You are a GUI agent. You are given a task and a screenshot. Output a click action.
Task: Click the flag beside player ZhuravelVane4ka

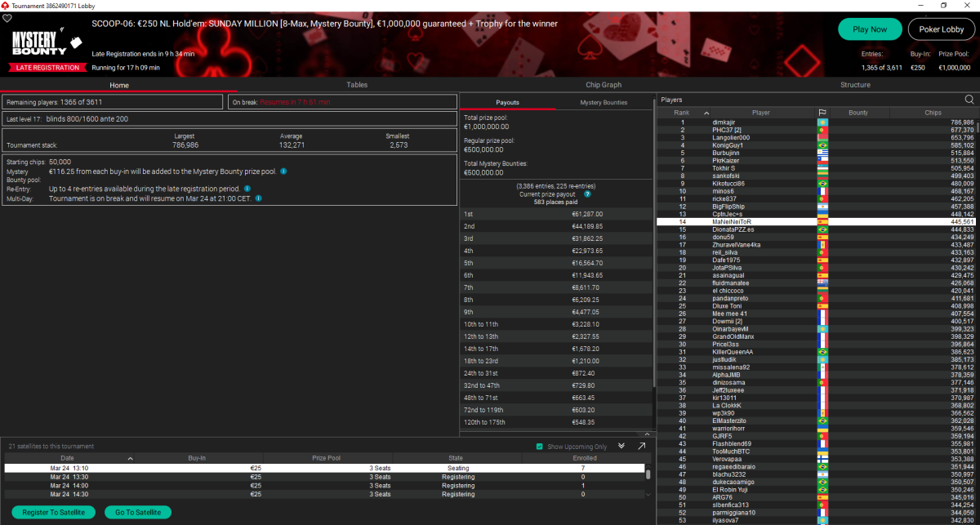pyautogui.click(x=822, y=245)
